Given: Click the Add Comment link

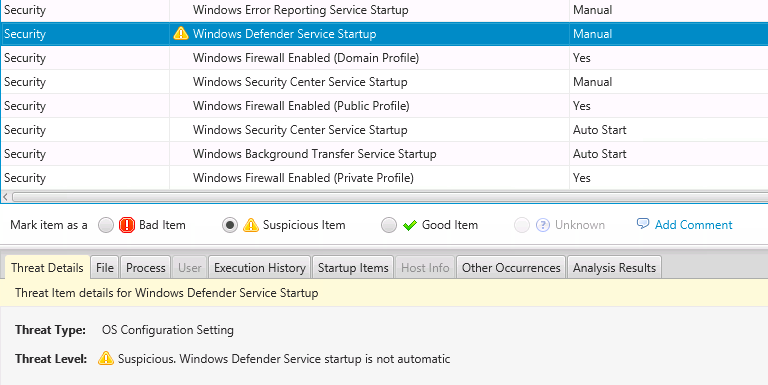Looking at the screenshot, I should tap(694, 225).
